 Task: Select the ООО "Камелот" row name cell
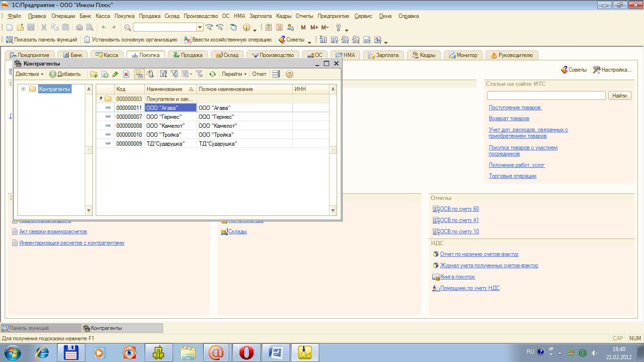(171, 126)
